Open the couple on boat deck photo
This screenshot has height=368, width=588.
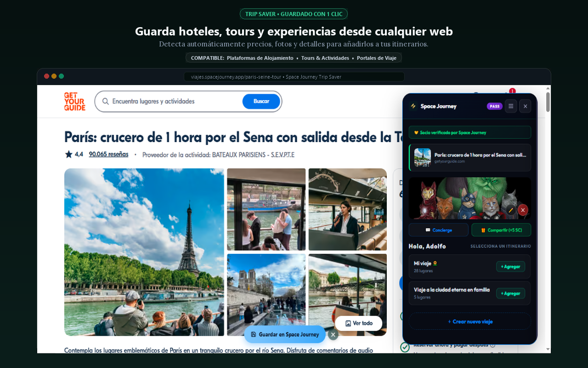(266, 209)
